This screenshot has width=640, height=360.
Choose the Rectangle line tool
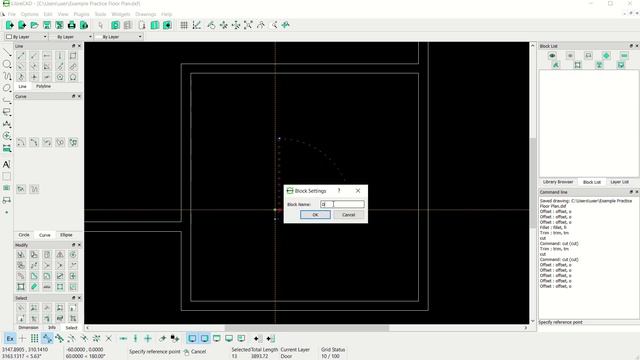pos(73,56)
